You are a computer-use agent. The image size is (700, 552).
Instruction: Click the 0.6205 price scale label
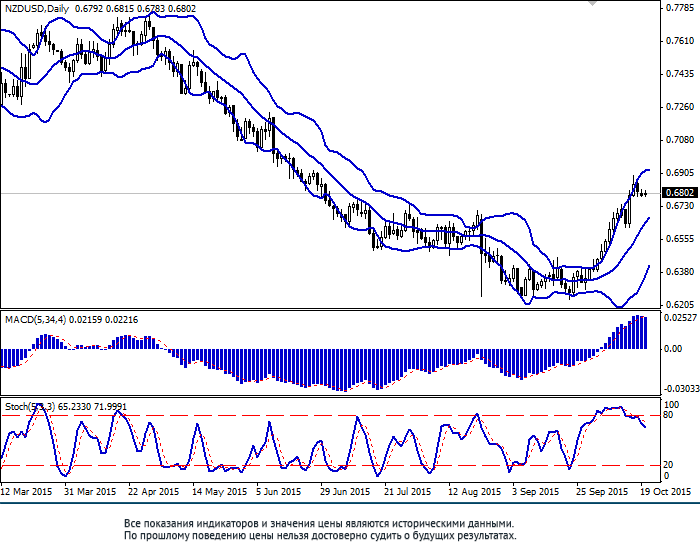tap(680, 305)
